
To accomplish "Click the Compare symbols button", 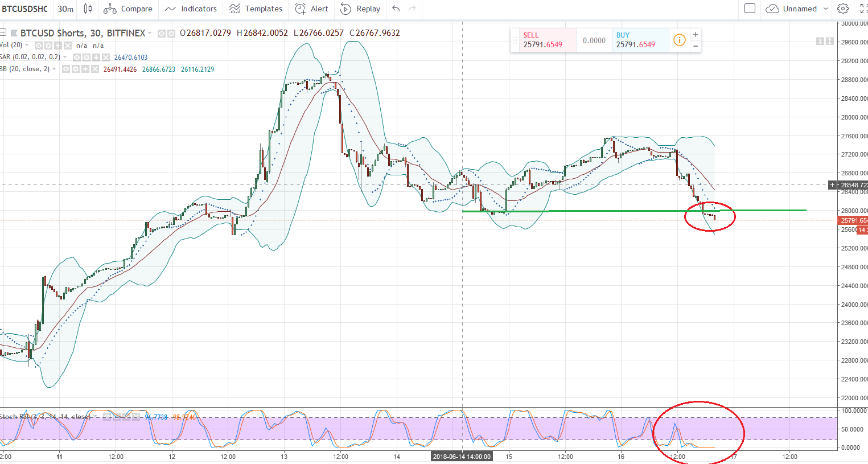I will (x=128, y=9).
